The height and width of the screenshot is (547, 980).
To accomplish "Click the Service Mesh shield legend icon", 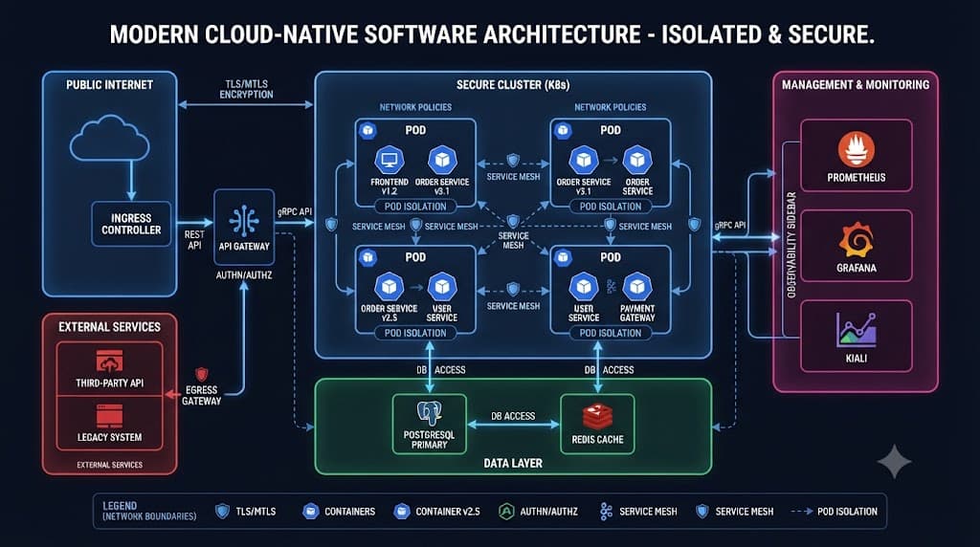I will (702, 512).
